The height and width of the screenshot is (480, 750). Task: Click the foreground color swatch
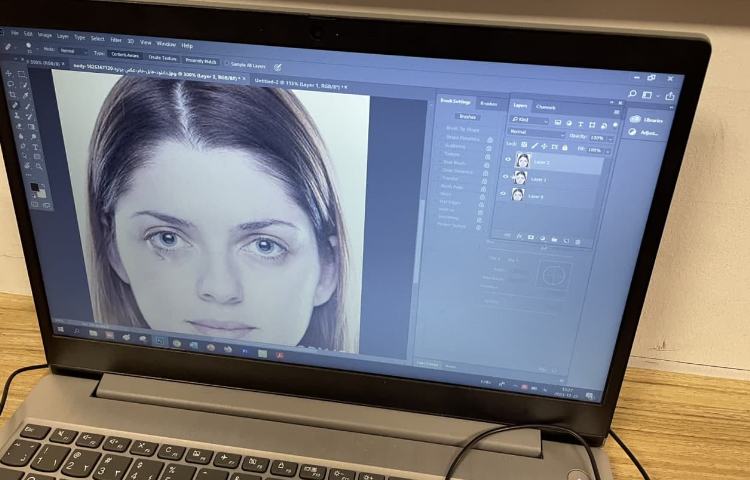click(x=33, y=186)
